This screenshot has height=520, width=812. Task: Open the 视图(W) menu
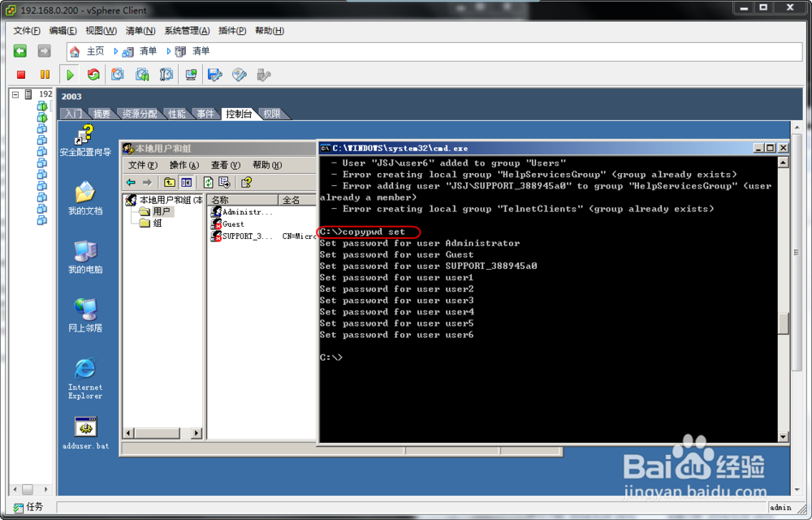tap(101, 31)
